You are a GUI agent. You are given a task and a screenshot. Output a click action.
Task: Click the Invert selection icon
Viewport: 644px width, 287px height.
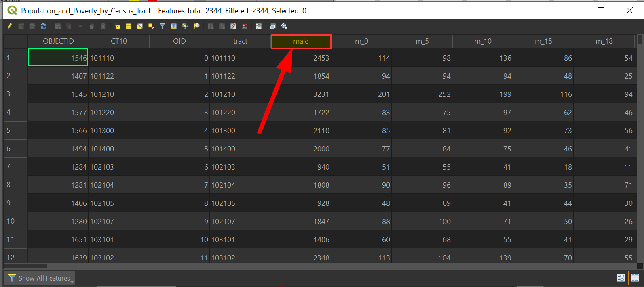pos(140,26)
